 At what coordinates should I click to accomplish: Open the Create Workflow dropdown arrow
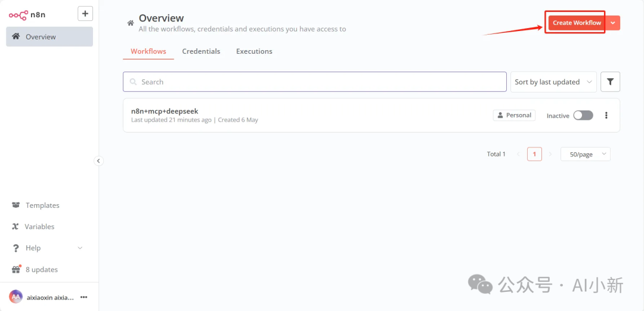pyautogui.click(x=613, y=23)
